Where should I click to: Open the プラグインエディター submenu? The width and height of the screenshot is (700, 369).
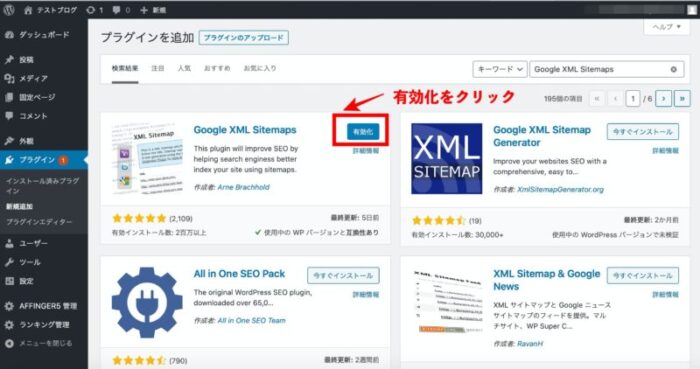(x=39, y=222)
